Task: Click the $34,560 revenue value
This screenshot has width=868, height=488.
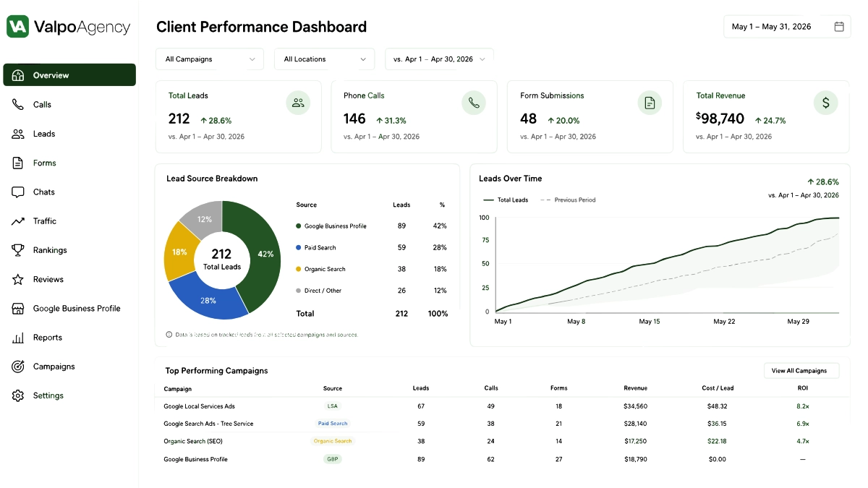Action: pyautogui.click(x=636, y=406)
